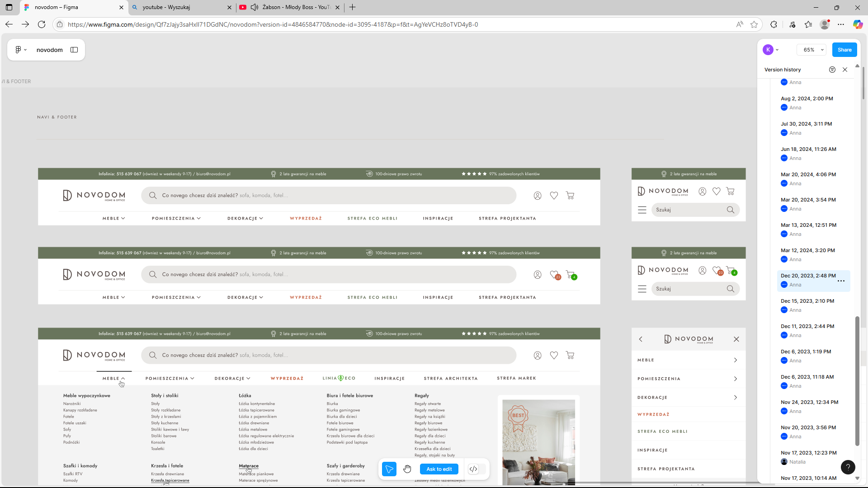Expand the user avatar K dropdown

click(x=771, y=50)
